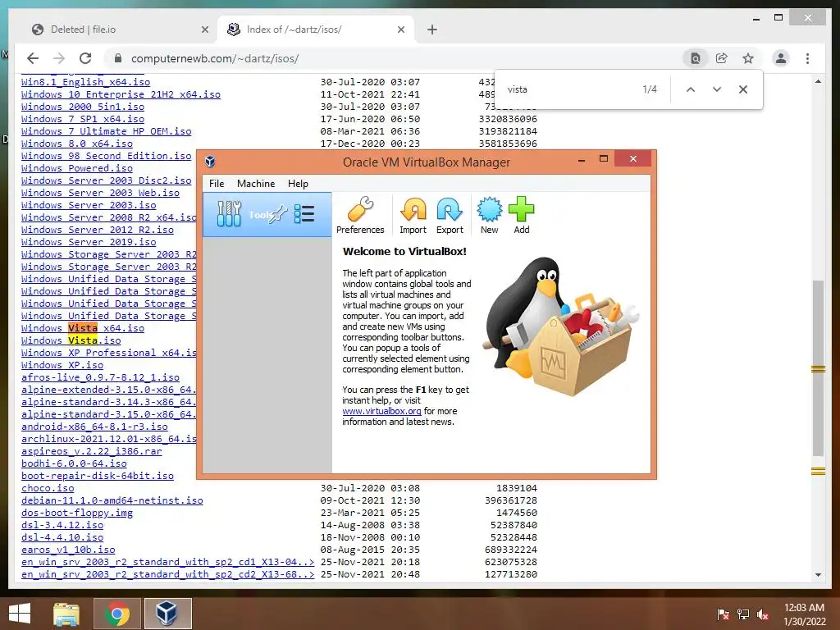Download Windows_Server_2019.iso
Viewport: 840px width, 630px height.
click(89, 242)
